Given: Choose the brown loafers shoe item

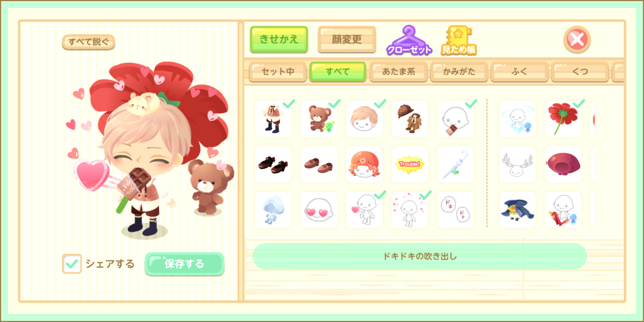Looking at the screenshot, I should (x=318, y=164).
